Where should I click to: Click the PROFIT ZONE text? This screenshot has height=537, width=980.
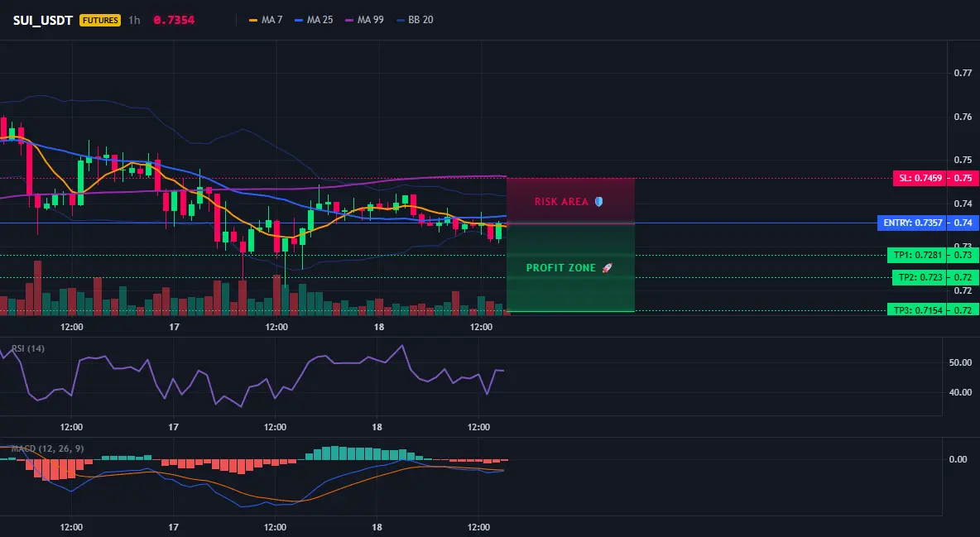560,267
